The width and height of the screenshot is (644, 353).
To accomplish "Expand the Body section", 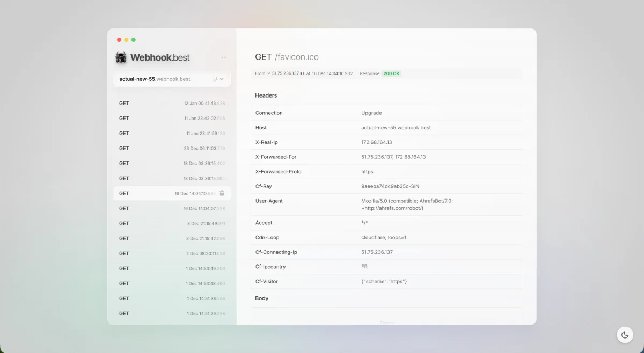I will [x=261, y=298].
